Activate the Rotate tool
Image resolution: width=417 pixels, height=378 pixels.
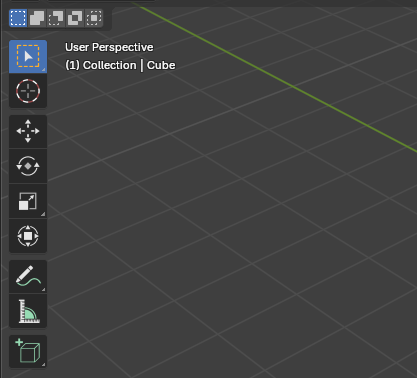[28, 166]
